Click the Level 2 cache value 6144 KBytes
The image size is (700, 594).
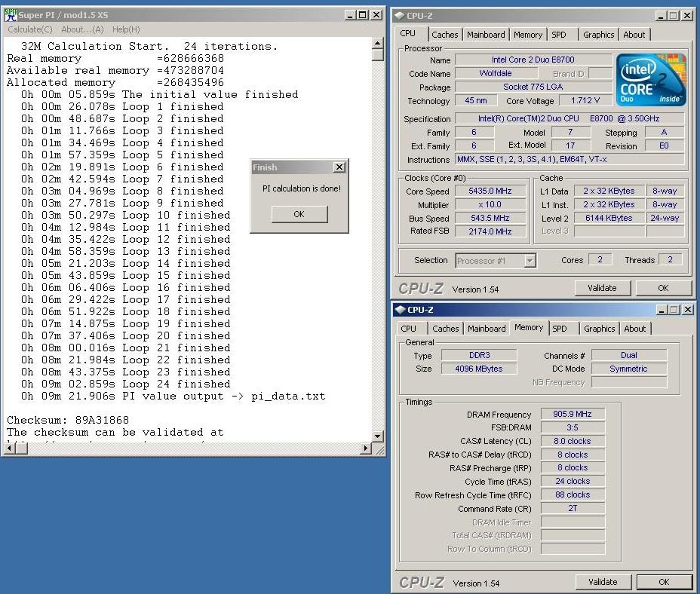609,218
